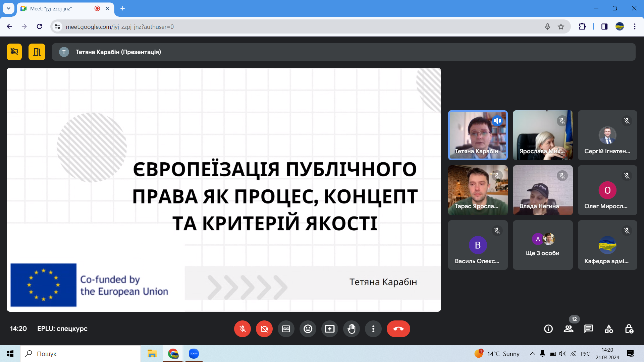Show the participants list with 12 badge
644x362 pixels.
(568, 329)
